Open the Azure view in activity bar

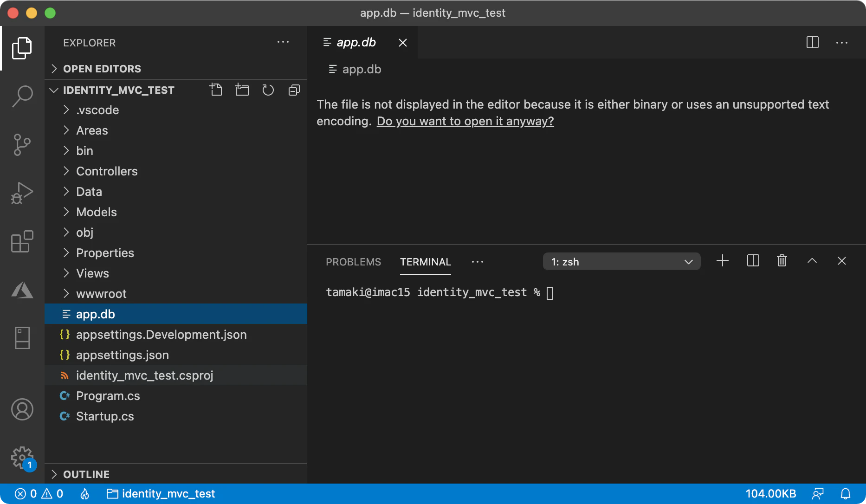tap(22, 290)
